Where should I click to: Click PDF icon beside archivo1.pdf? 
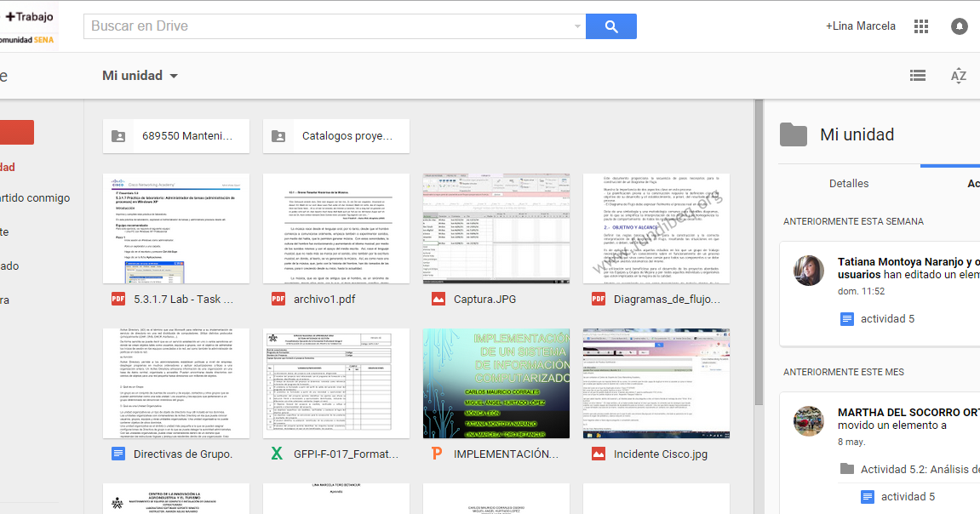pyautogui.click(x=278, y=300)
